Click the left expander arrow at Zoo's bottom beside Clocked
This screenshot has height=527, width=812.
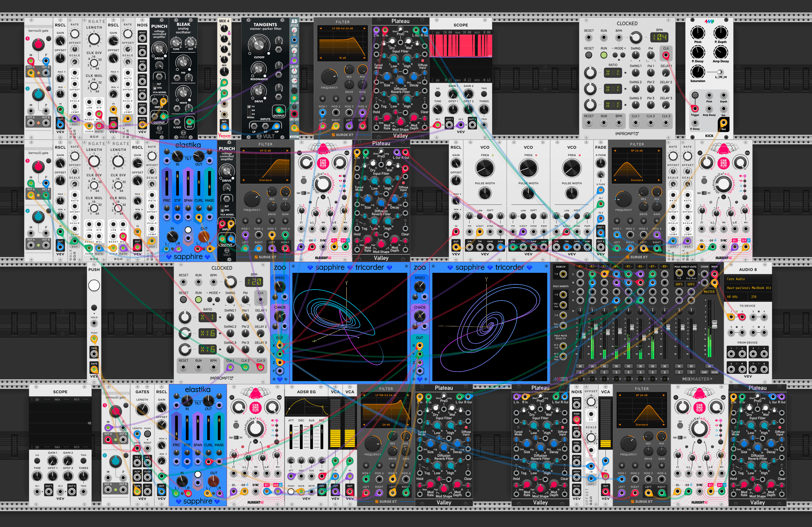point(274,379)
